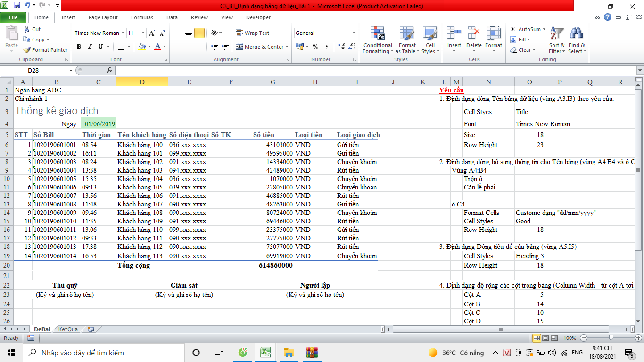This screenshot has height=362, width=644.
Task: Open Find & Select menu
Action: pos(577,41)
